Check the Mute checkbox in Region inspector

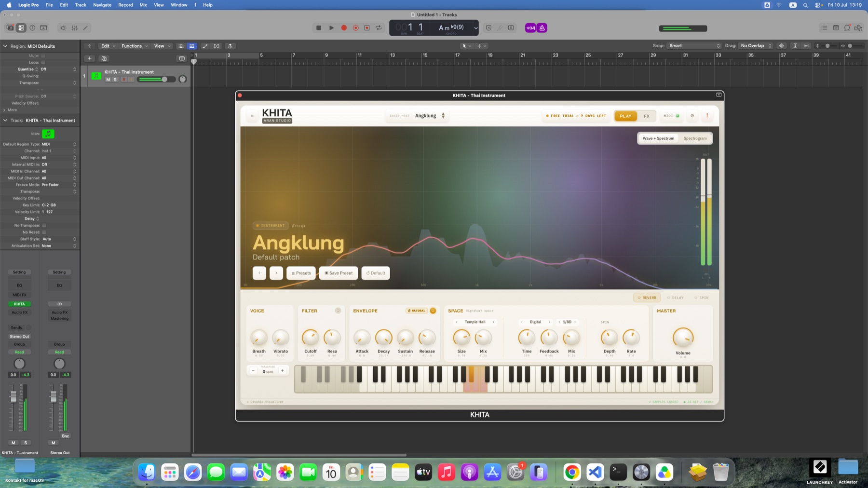pos(43,56)
